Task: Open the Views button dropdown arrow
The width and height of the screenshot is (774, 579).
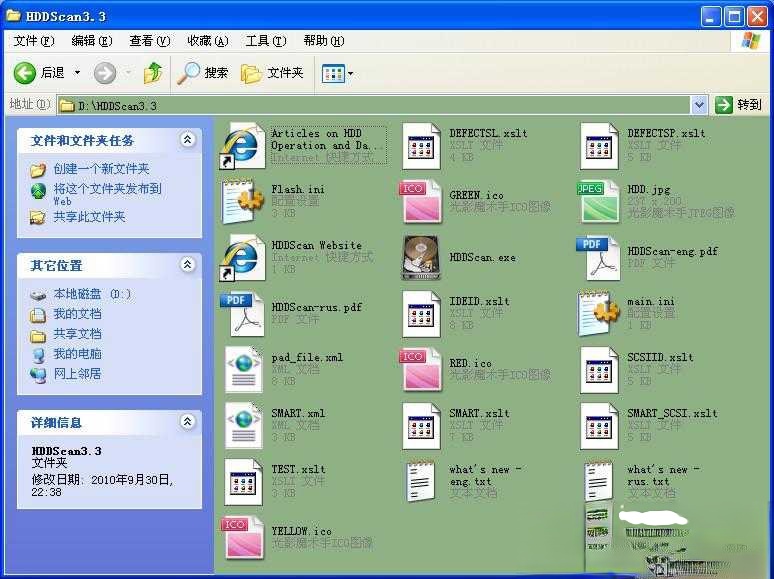Action: 350,74
